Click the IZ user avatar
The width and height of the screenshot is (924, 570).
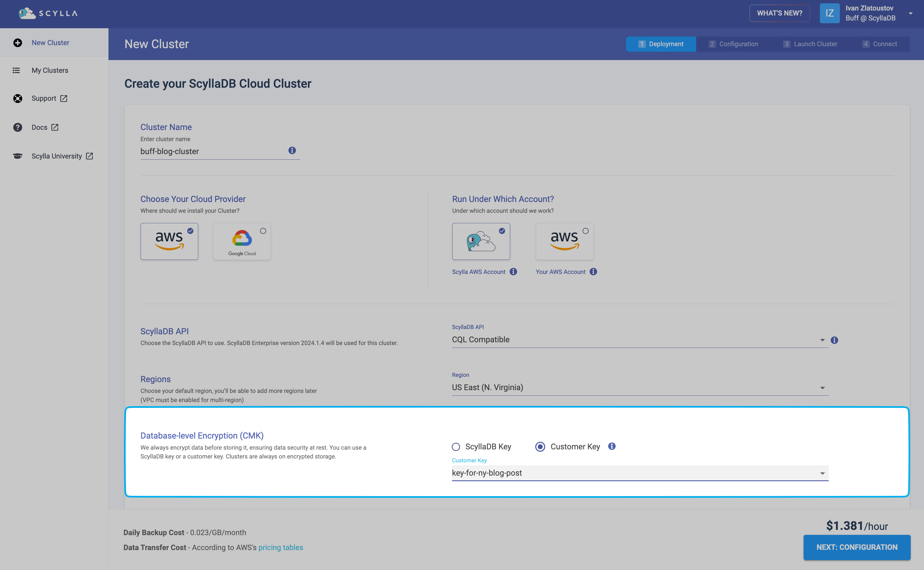pos(829,13)
